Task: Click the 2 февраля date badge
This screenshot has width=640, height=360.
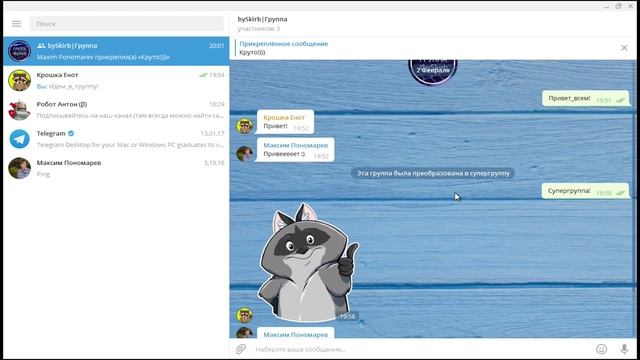Action: point(433,70)
